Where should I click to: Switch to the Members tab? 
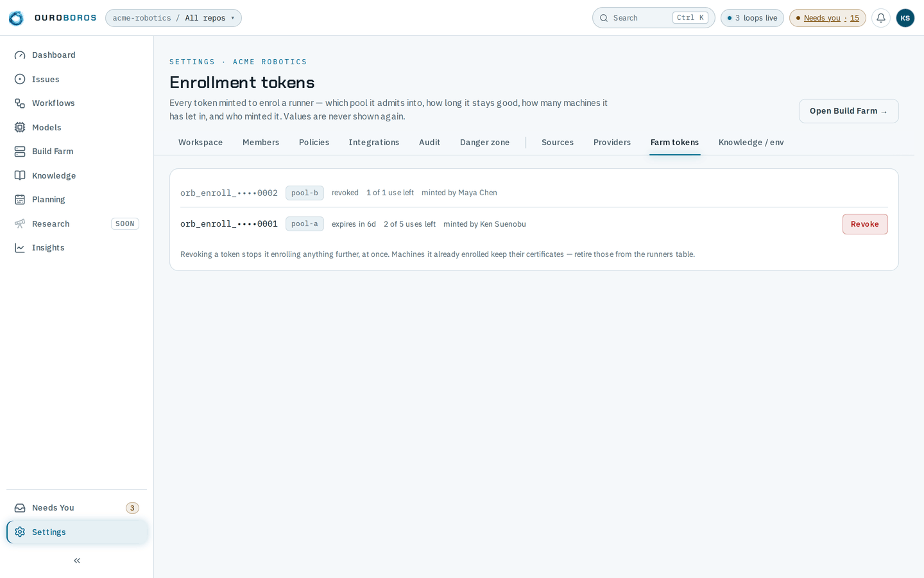(261, 143)
